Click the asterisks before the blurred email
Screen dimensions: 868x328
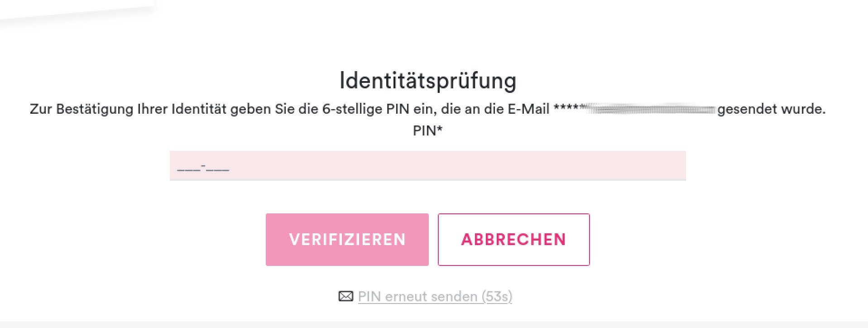tap(566, 108)
